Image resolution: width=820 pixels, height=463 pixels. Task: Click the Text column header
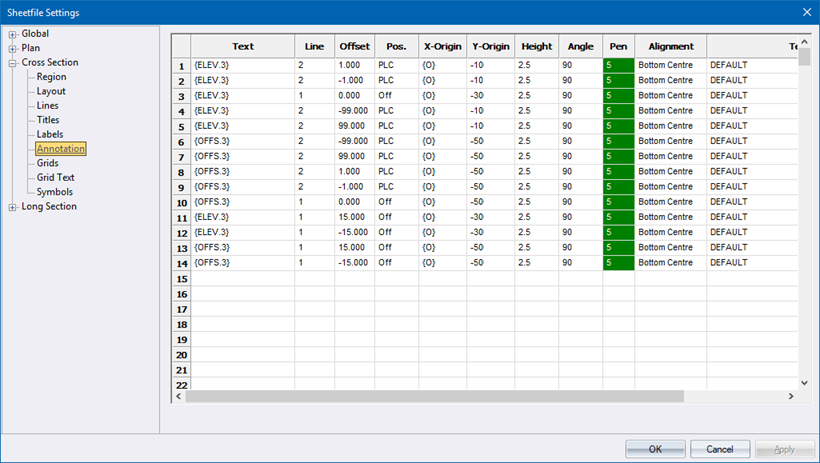coord(243,46)
